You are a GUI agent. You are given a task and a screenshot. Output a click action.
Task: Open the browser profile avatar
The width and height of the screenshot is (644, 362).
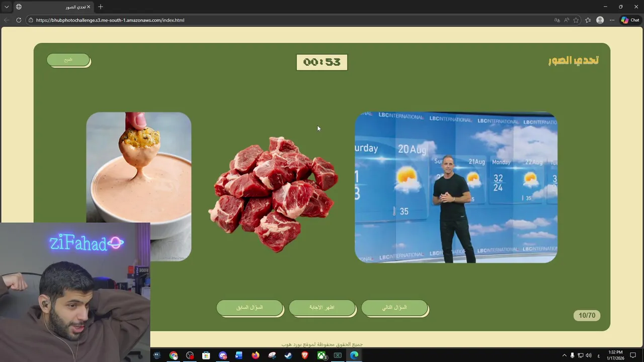point(600,20)
